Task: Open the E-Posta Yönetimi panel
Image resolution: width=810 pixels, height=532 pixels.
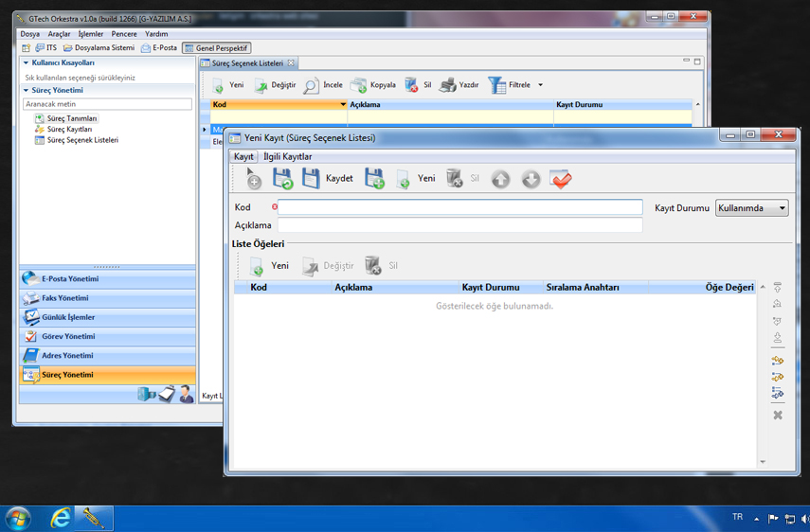Action: (70, 279)
